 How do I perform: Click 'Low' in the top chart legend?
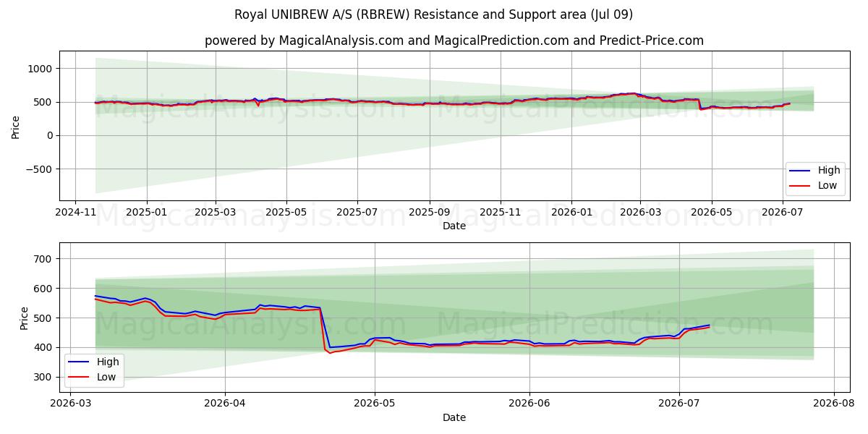point(827,186)
